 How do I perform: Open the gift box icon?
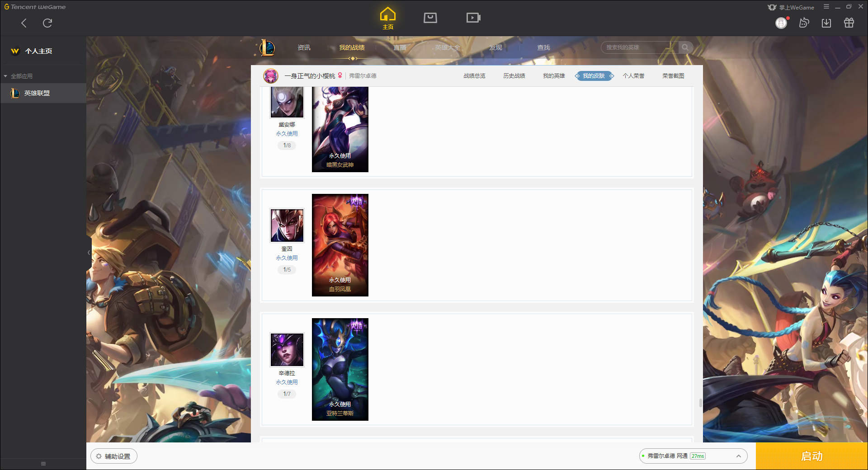(849, 23)
